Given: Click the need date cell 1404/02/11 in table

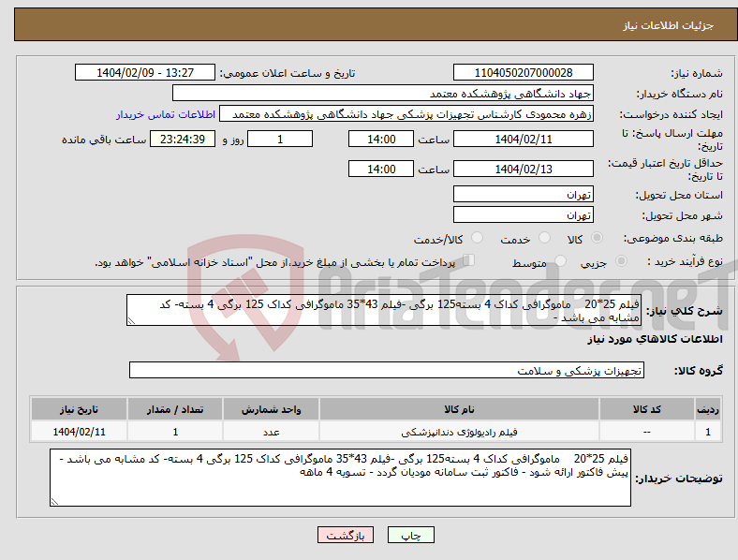Looking at the screenshot, I should pos(79,432).
